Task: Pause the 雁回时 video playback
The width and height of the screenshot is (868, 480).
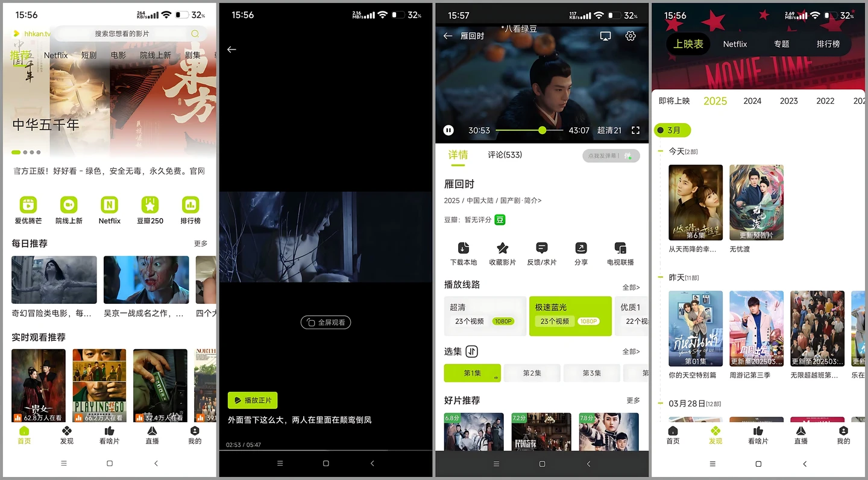Action: coord(448,130)
